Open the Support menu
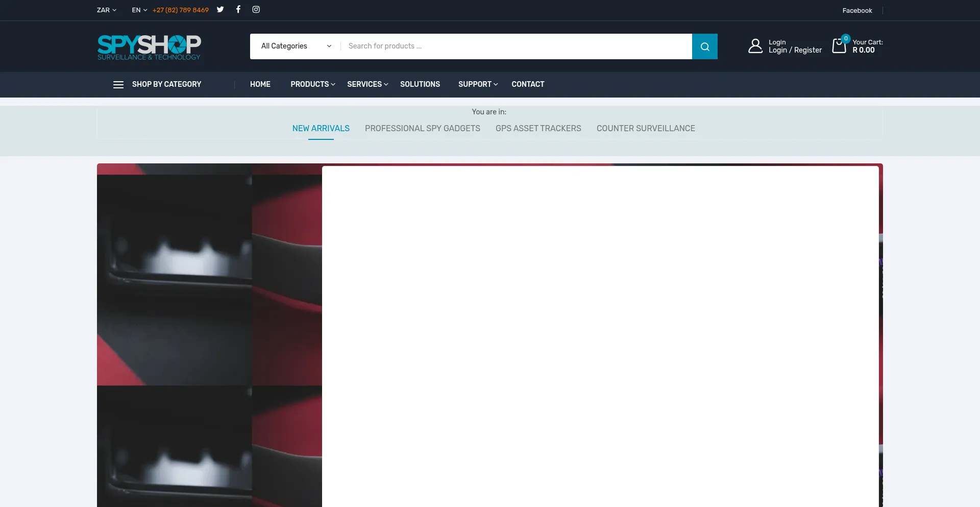Viewport: 980px width, 507px height. click(477, 84)
